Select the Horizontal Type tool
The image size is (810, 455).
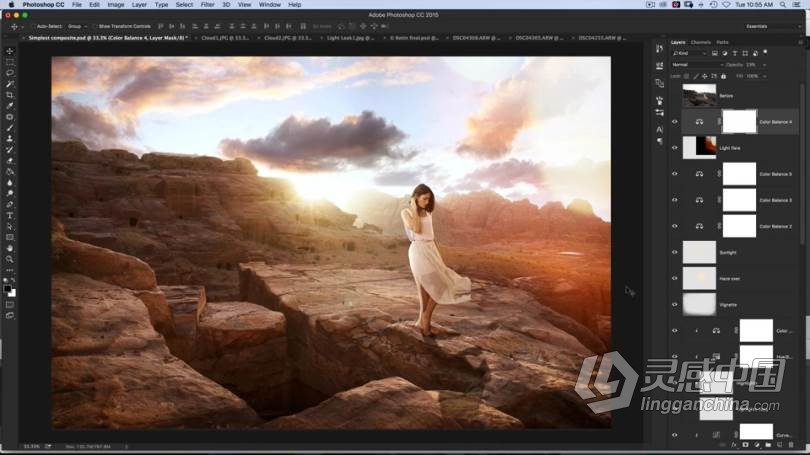tap(10, 215)
